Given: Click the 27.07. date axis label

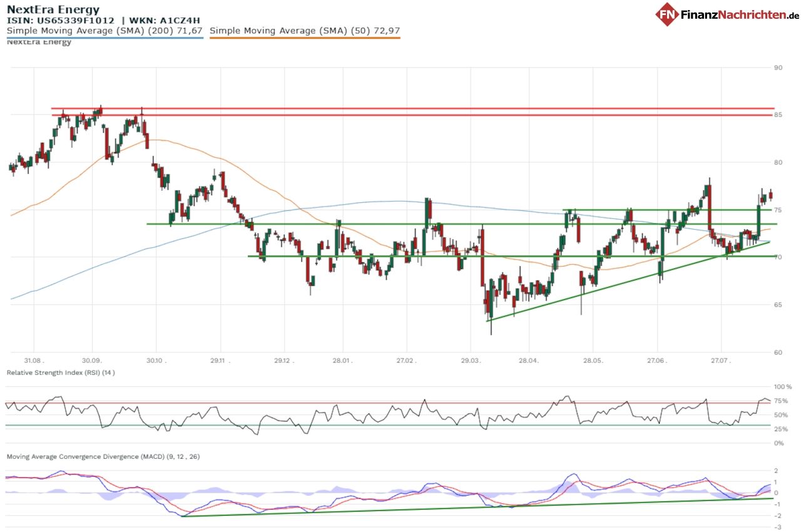Looking at the screenshot, I should (x=721, y=361).
